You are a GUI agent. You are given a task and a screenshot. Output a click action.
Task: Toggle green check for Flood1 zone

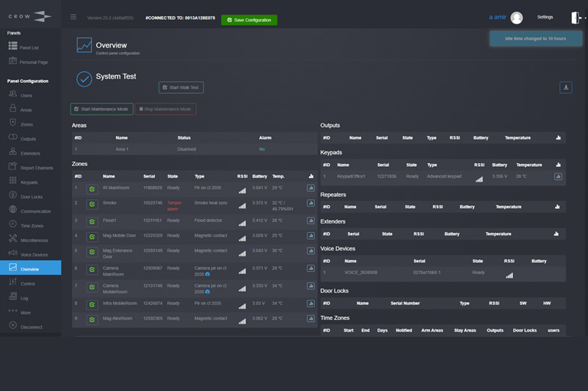click(92, 221)
